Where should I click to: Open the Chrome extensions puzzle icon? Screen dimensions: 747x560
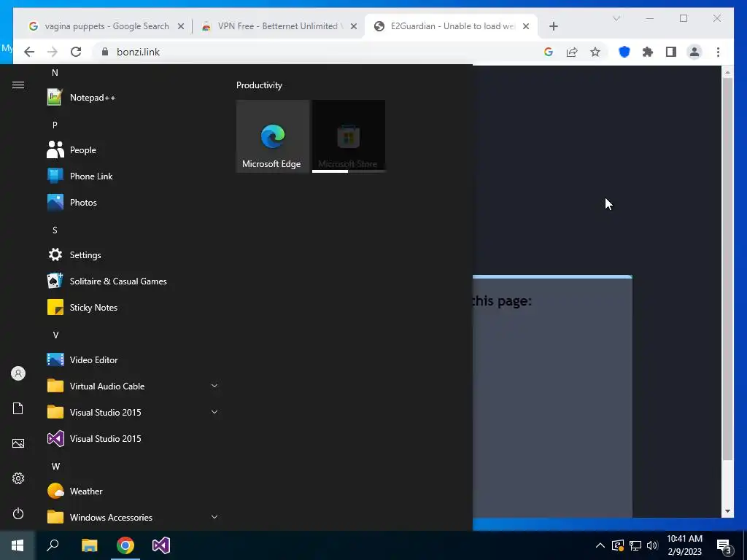click(648, 52)
